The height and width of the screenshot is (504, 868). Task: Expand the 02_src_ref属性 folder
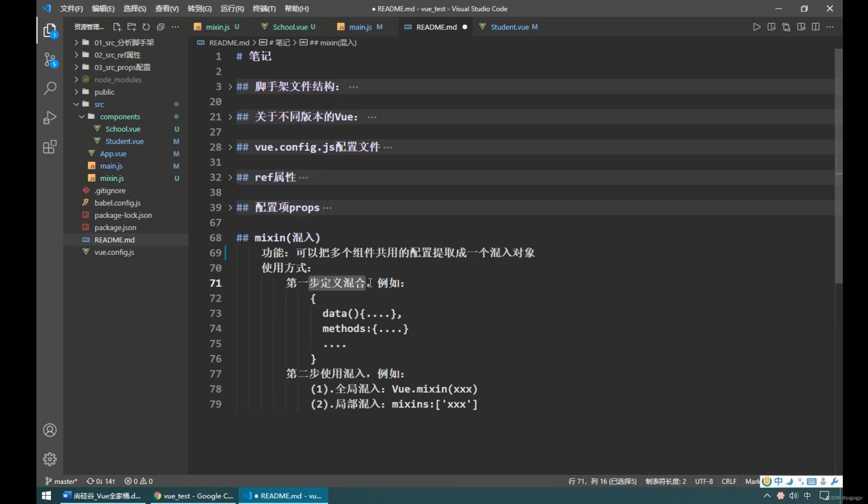[x=76, y=55]
